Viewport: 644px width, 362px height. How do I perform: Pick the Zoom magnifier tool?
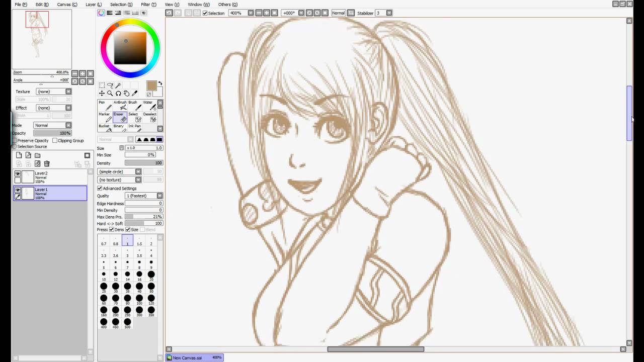point(110,94)
